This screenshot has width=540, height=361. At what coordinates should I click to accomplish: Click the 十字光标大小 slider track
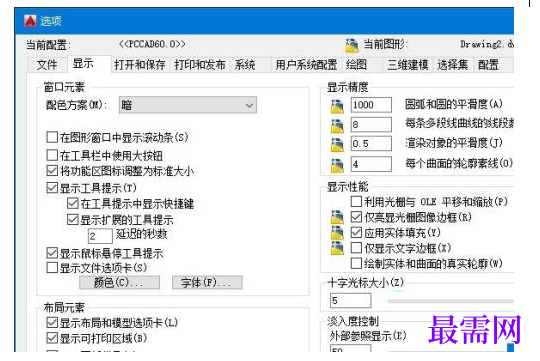(x=450, y=301)
